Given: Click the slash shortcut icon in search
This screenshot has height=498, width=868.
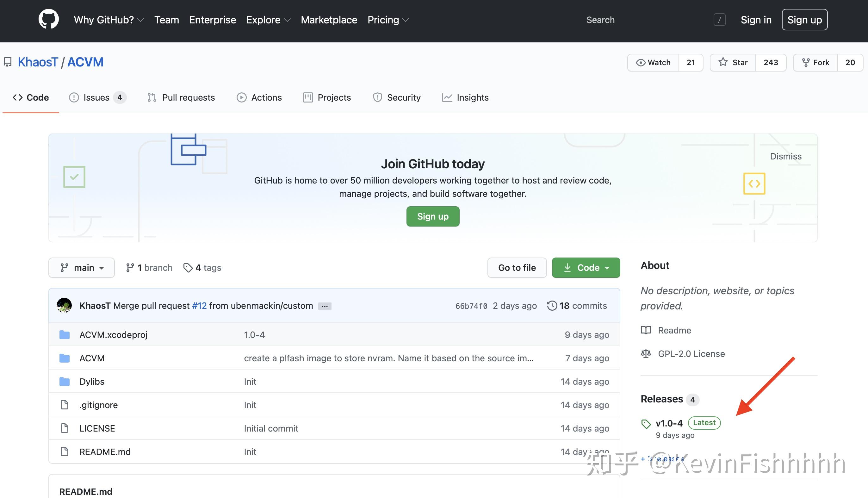Looking at the screenshot, I should 719,20.
